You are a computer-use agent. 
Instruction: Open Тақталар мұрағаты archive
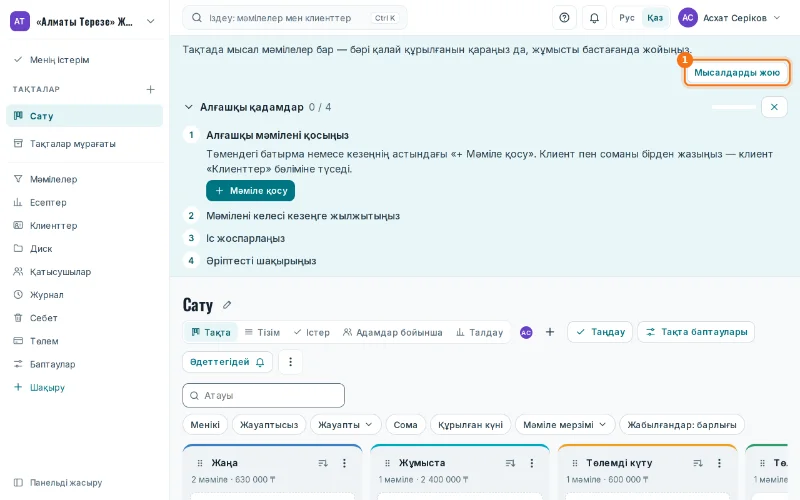(x=85, y=144)
